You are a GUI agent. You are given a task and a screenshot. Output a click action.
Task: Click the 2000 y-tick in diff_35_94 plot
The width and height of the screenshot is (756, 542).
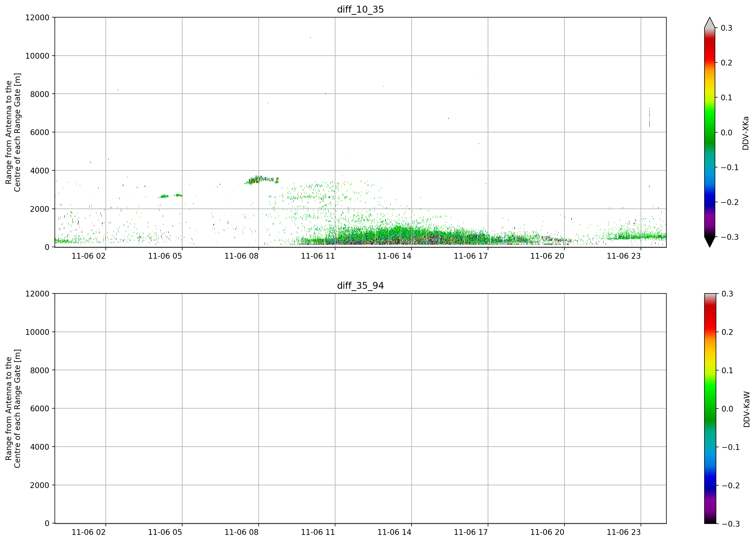pyautogui.click(x=40, y=485)
